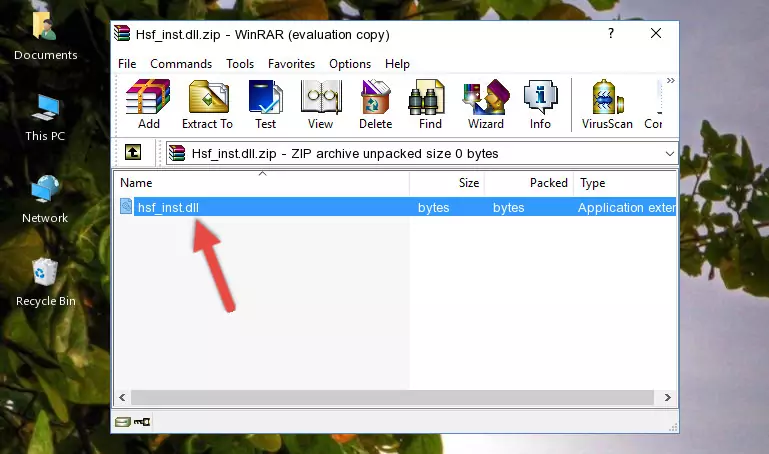
Task: Run the Test archive tool
Action: tap(265, 104)
